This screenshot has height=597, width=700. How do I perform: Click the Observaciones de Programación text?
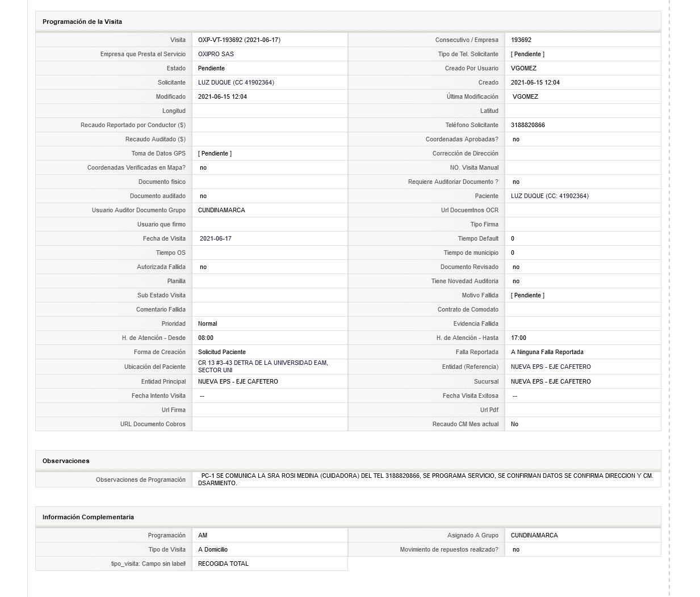(x=426, y=480)
